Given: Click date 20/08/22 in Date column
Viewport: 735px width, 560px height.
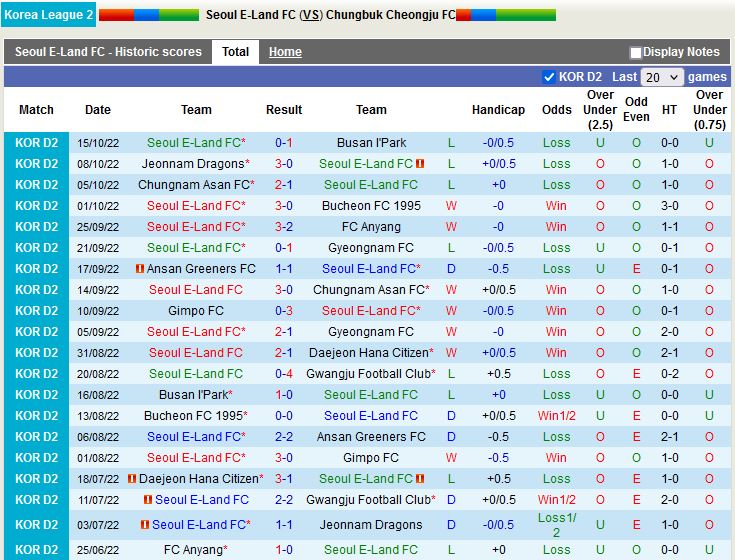Looking at the screenshot, I should pyautogui.click(x=98, y=374).
